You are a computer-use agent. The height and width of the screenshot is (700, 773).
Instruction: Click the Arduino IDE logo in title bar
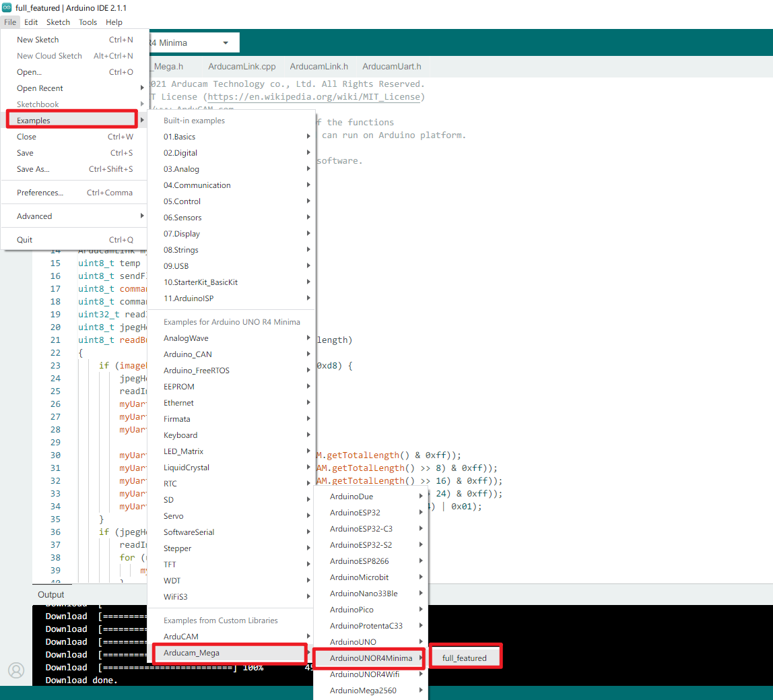pyautogui.click(x=7, y=7)
